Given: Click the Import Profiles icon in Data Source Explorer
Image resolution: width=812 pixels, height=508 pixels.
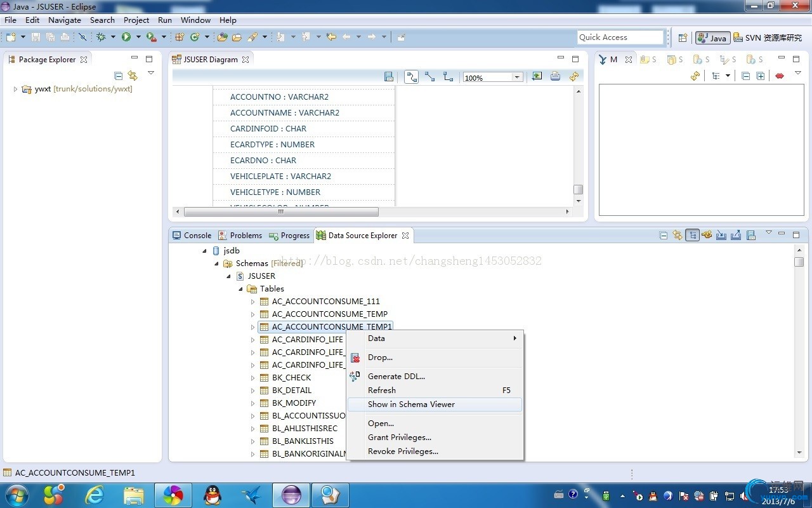Looking at the screenshot, I should click(x=721, y=236).
